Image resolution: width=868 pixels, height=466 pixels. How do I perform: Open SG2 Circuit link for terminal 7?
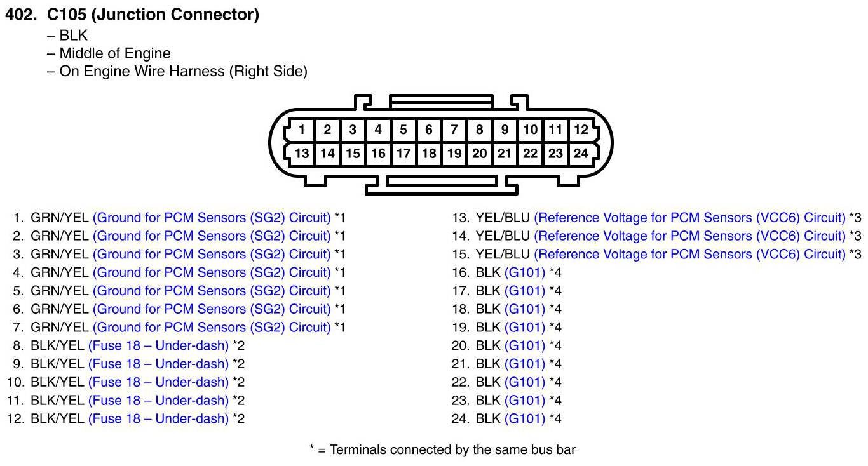coord(212,328)
